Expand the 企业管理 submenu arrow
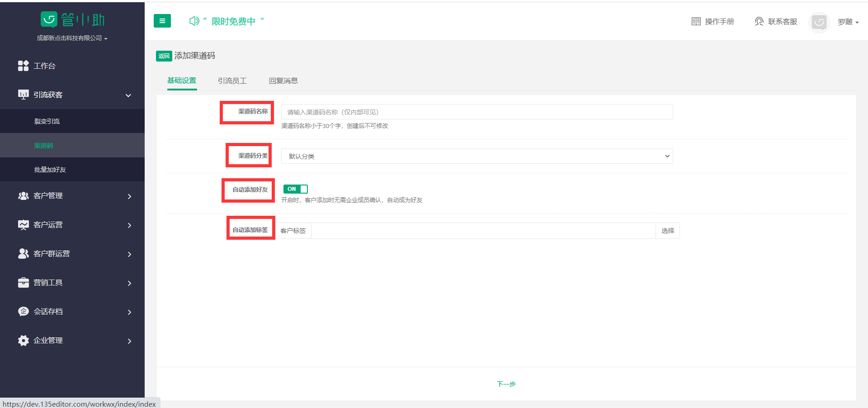Viewport: 868px width, 408px height. click(x=129, y=341)
